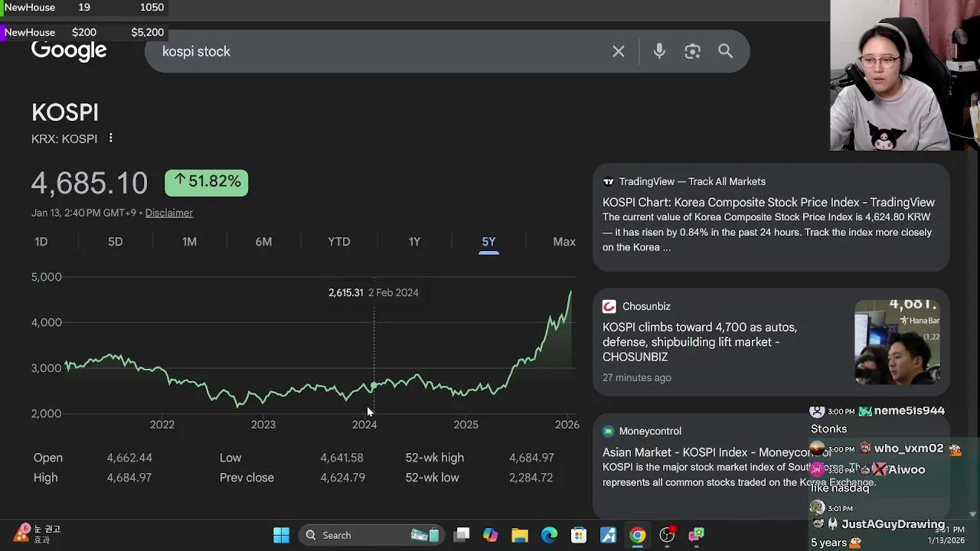Click the 52-wk high value 4,684.97

[x=531, y=458]
